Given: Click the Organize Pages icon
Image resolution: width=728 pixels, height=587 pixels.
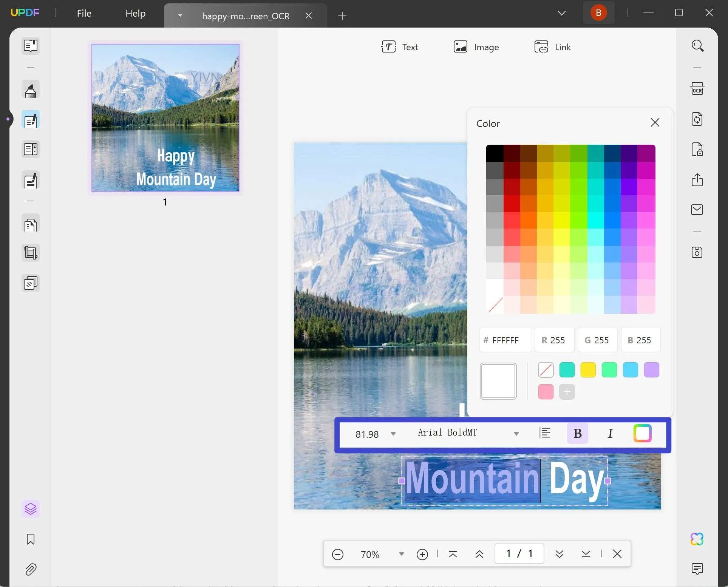Looking at the screenshot, I should 30,225.
